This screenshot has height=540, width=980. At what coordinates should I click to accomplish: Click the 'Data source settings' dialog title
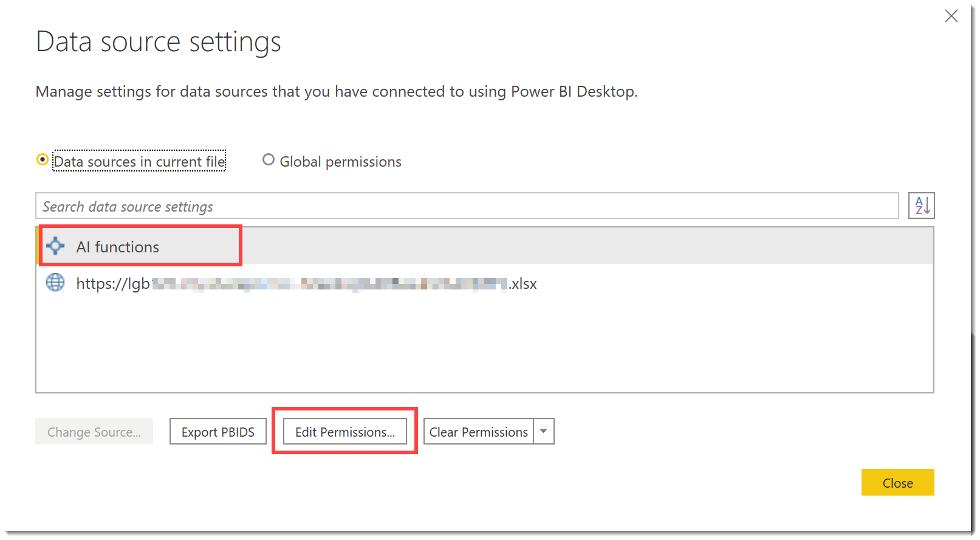click(x=159, y=42)
